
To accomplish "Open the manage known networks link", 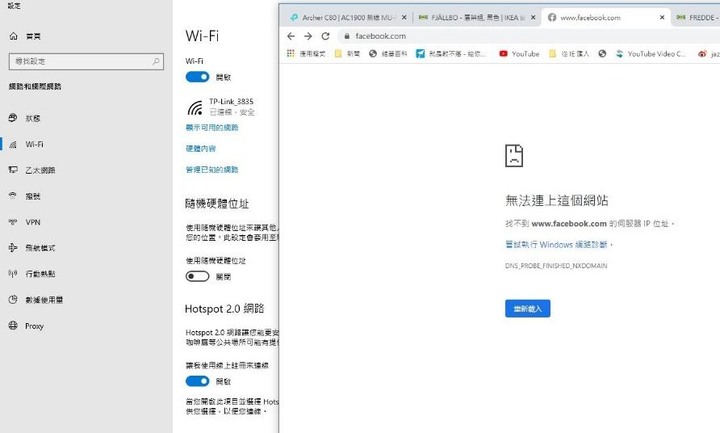I will point(212,169).
